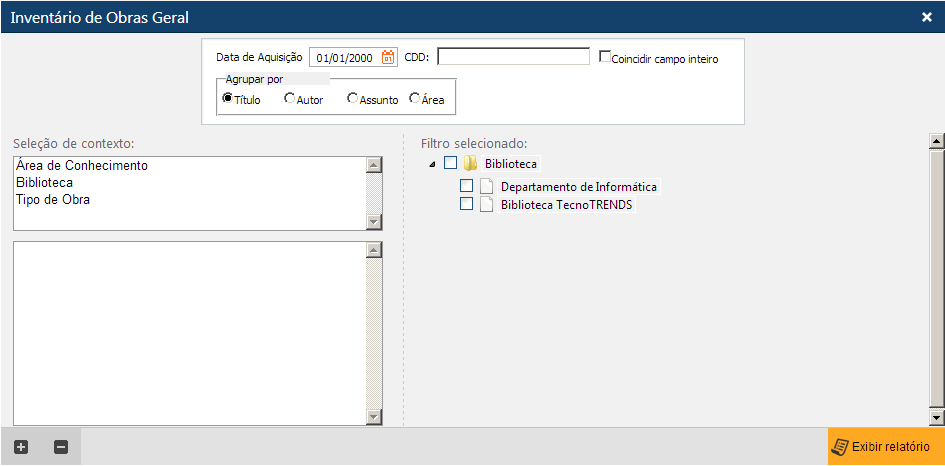The height and width of the screenshot is (466, 945).
Task: Choose the Área grouping radio button
Action: coord(415,98)
